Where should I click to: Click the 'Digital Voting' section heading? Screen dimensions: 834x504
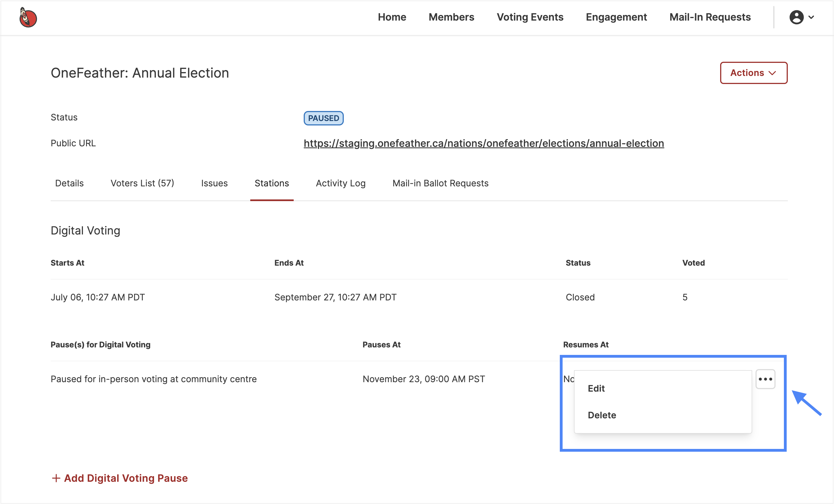click(85, 231)
